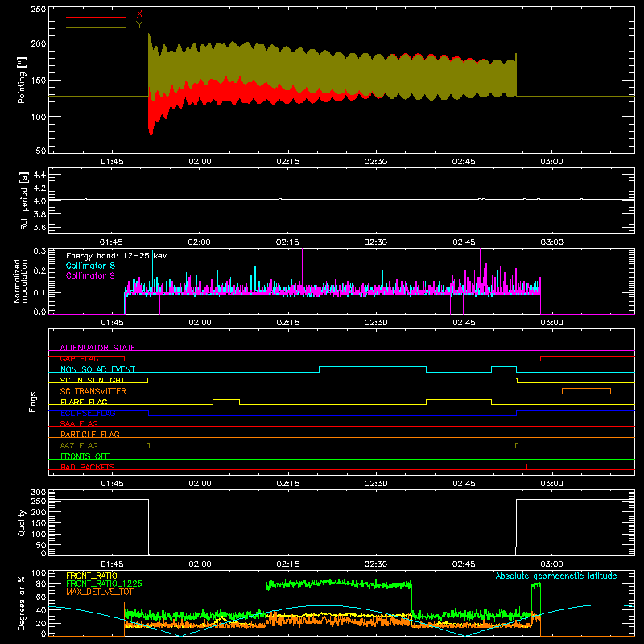The height and width of the screenshot is (644, 644).
Task: Click the FRONTS_OFF flag label
Action: pyautogui.click(x=85, y=456)
